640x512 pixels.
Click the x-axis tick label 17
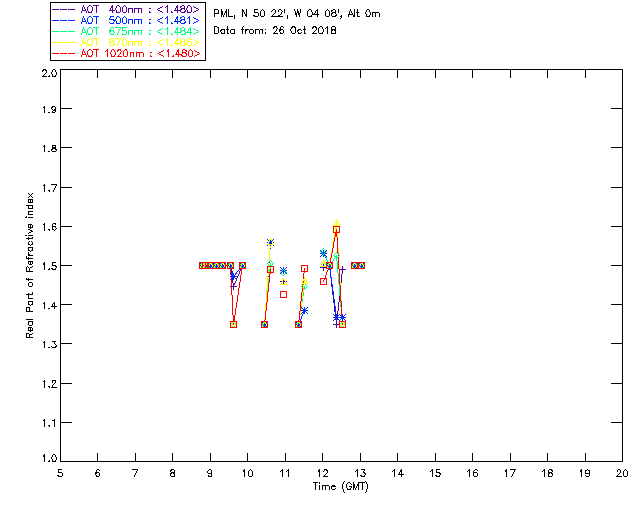510,473
